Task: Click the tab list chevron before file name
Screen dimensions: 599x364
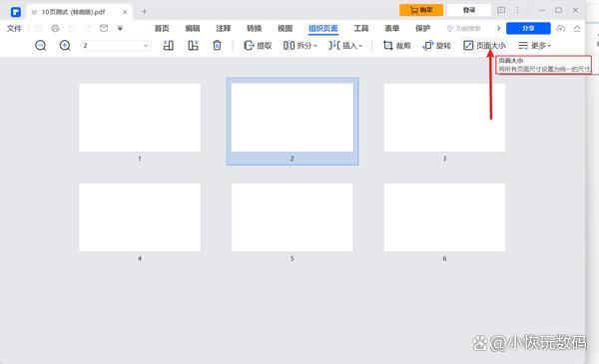Action: click(x=34, y=12)
